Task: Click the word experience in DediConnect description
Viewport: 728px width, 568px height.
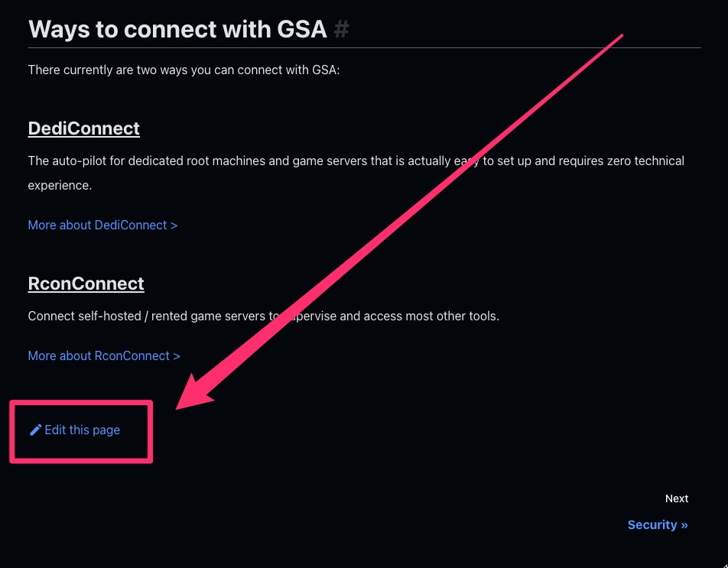Action: 60,186
